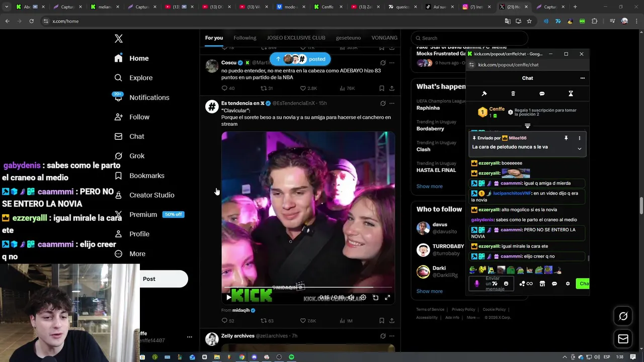Viewport: 644px width, 362px height.
Task: Click the moderation hammer icon in Kick chat
Action: [x=484, y=94]
